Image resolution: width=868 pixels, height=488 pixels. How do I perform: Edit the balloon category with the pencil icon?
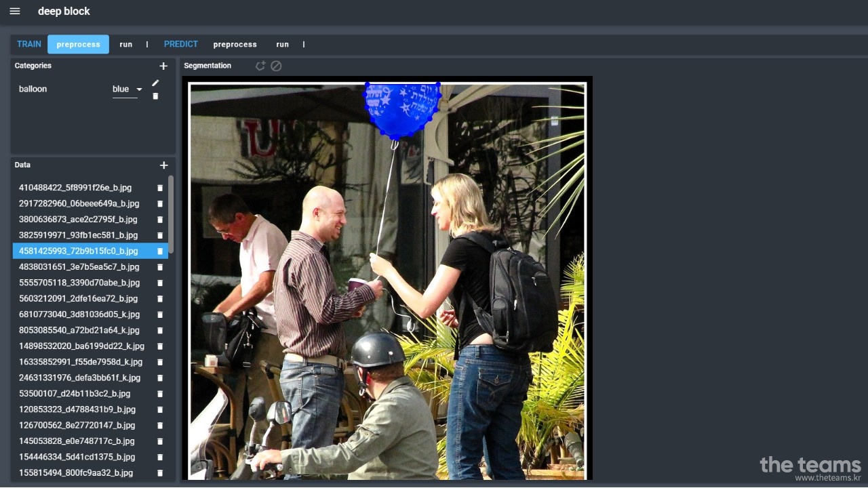pyautogui.click(x=155, y=83)
